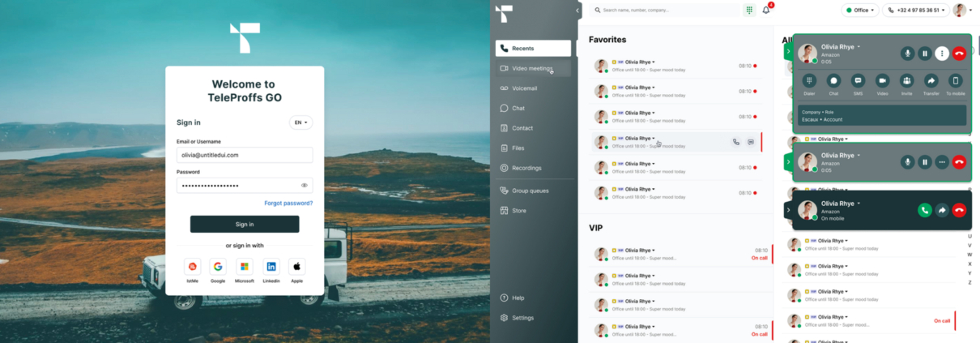Invite participants from the expanded call card
Screen dimensions: 980x343
point(906,80)
